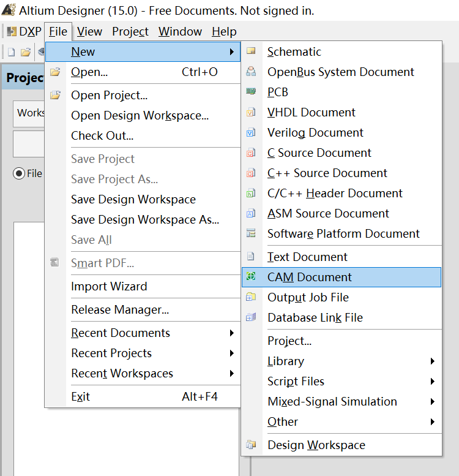Click the new blank document toolbar icon
Viewport: 459px width, 476px height.
point(11,52)
